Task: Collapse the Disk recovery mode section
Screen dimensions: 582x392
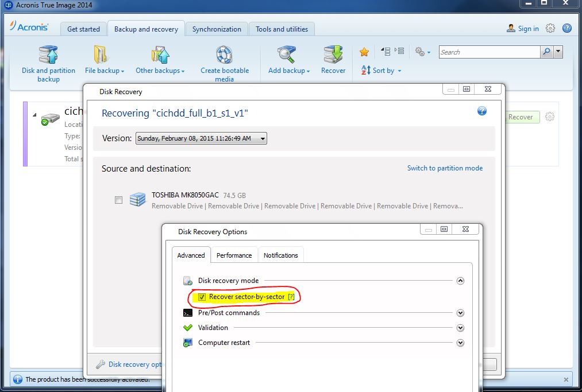Action: click(460, 281)
